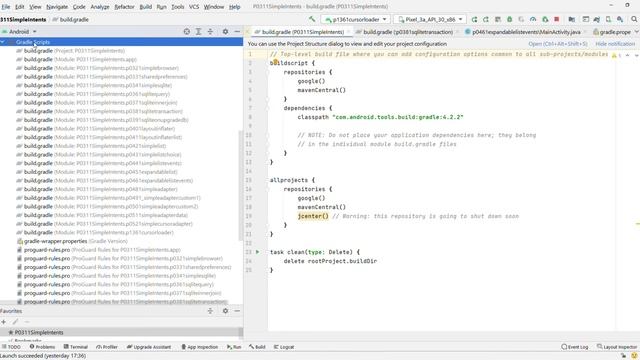
Task: Switch to MainActivity.java editor tab
Action: (526, 32)
